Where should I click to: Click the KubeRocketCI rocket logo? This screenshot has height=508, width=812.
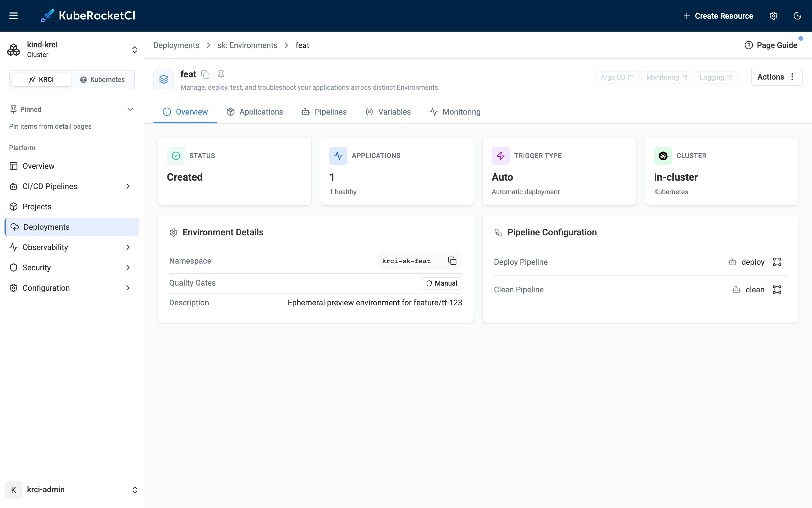click(47, 16)
